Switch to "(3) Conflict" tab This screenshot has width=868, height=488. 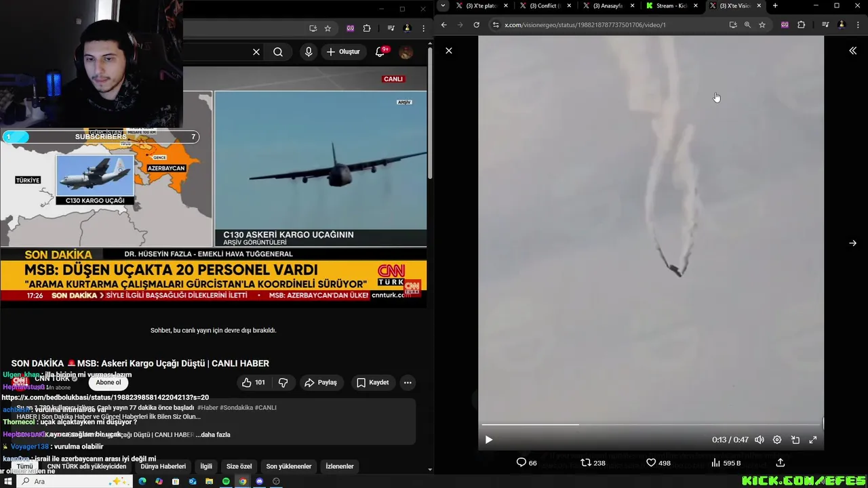545,5
